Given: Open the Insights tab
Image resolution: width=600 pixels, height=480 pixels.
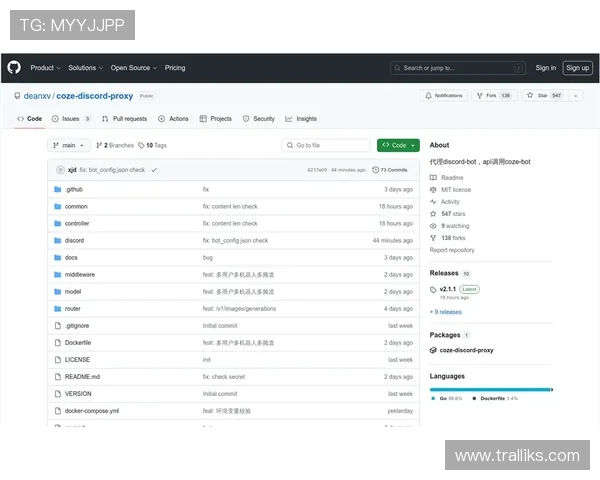Looking at the screenshot, I should 301,119.
